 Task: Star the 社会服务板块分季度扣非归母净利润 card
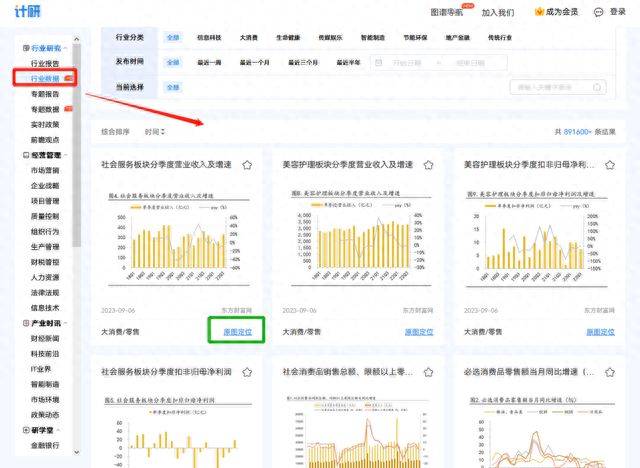247,372
